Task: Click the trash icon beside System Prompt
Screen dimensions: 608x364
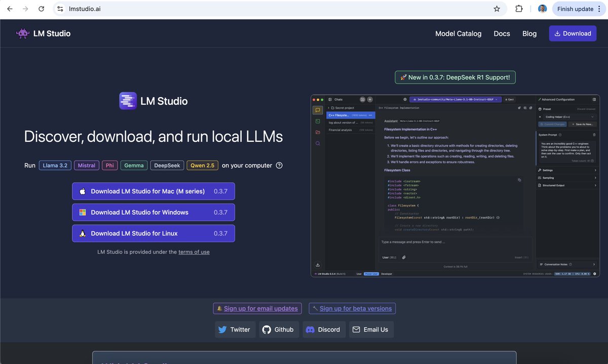Action: [594, 135]
